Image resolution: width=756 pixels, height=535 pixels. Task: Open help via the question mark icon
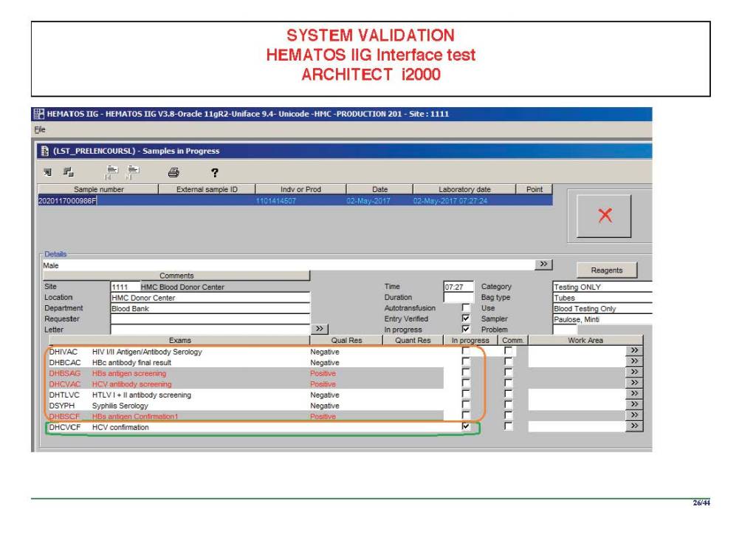(215, 173)
